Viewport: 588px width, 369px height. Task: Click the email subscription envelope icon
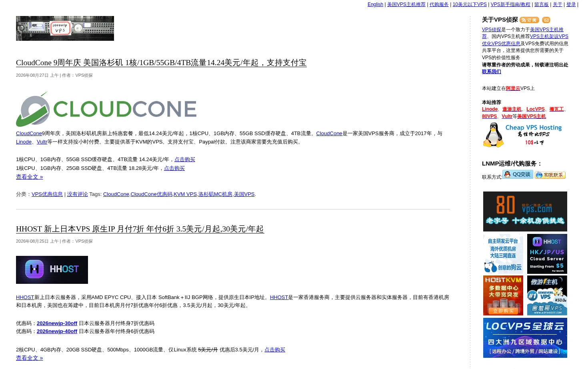click(x=546, y=20)
